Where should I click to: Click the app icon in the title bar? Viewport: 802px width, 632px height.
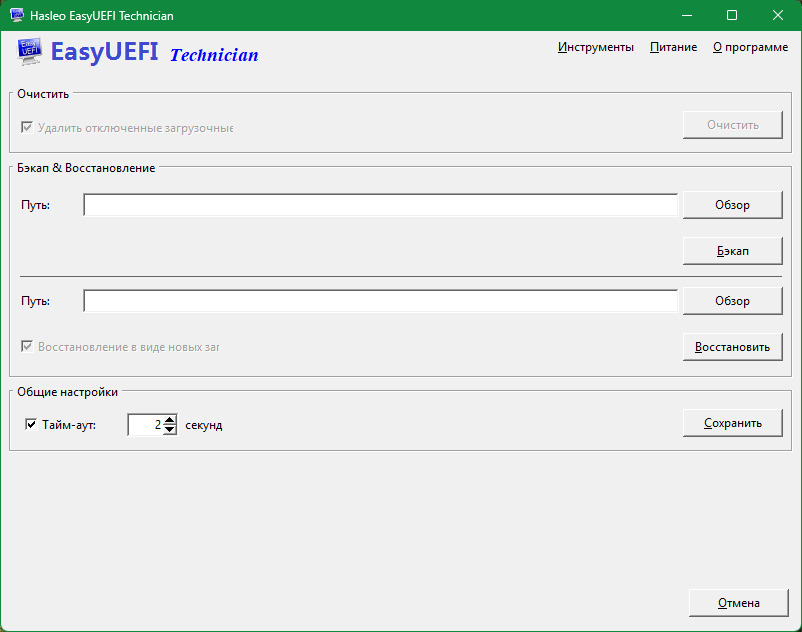pyautogui.click(x=16, y=15)
